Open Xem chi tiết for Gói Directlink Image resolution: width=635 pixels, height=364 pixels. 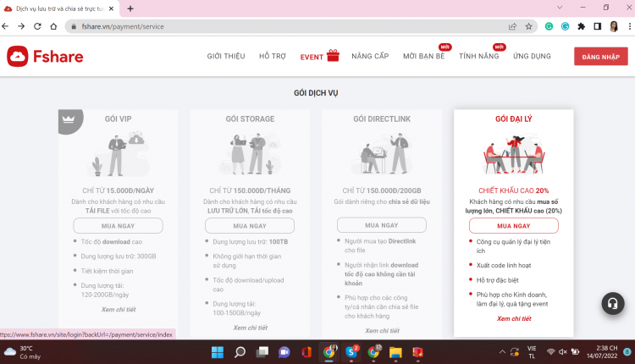383,331
